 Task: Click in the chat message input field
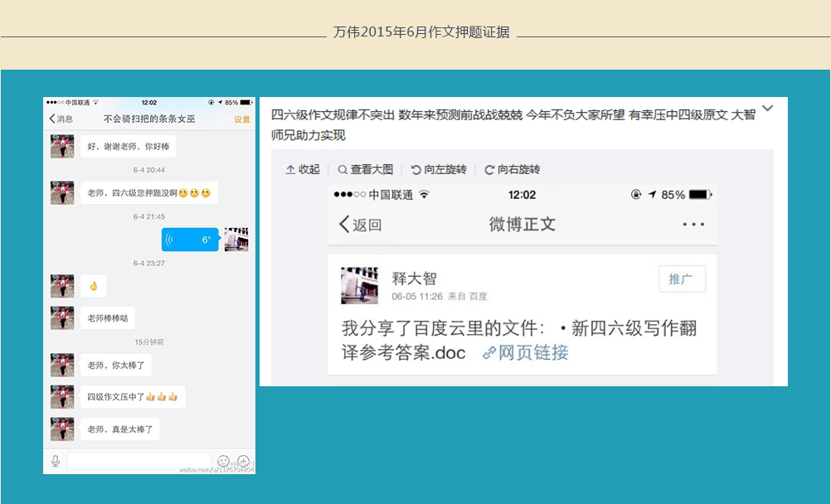tap(138, 461)
